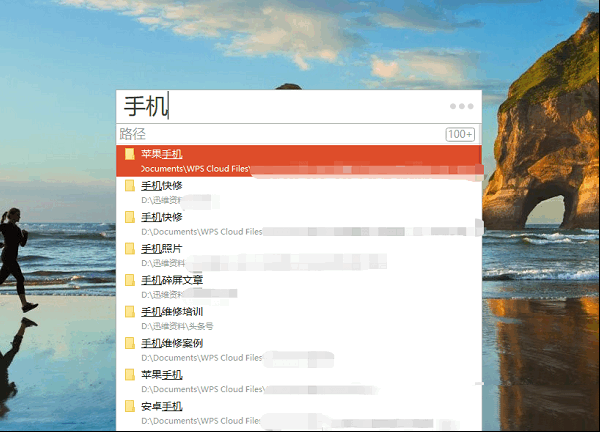
Task: Open 手机快修 under WPS Cloud Files
Action: [x=161, y=217]
